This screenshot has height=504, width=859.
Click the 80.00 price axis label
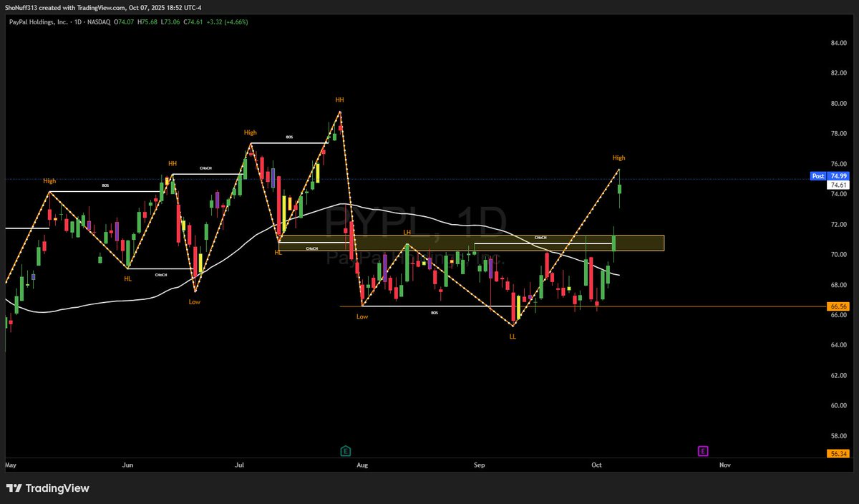[839, 103]
